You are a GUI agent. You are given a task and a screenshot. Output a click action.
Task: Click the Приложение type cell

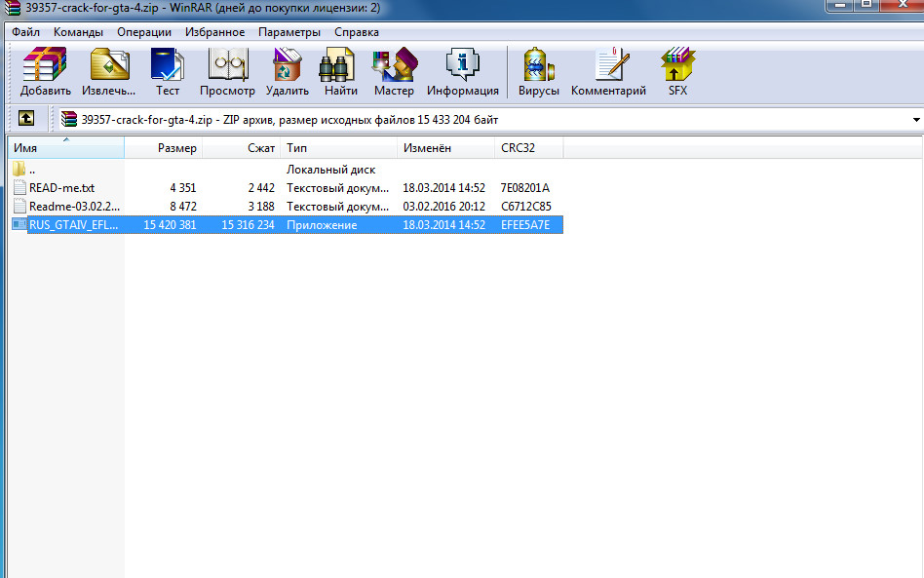coord(322,225)
